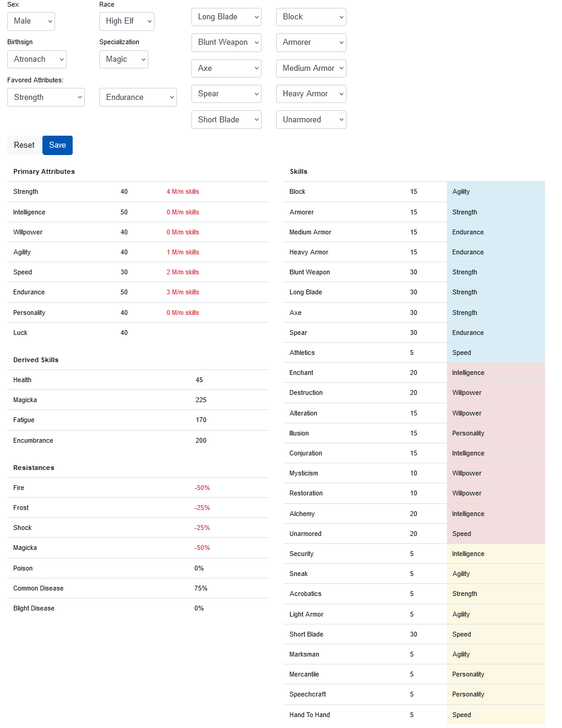
Task: Open the Medium Armor skill dropdown
Action: [x=311, y=68]
